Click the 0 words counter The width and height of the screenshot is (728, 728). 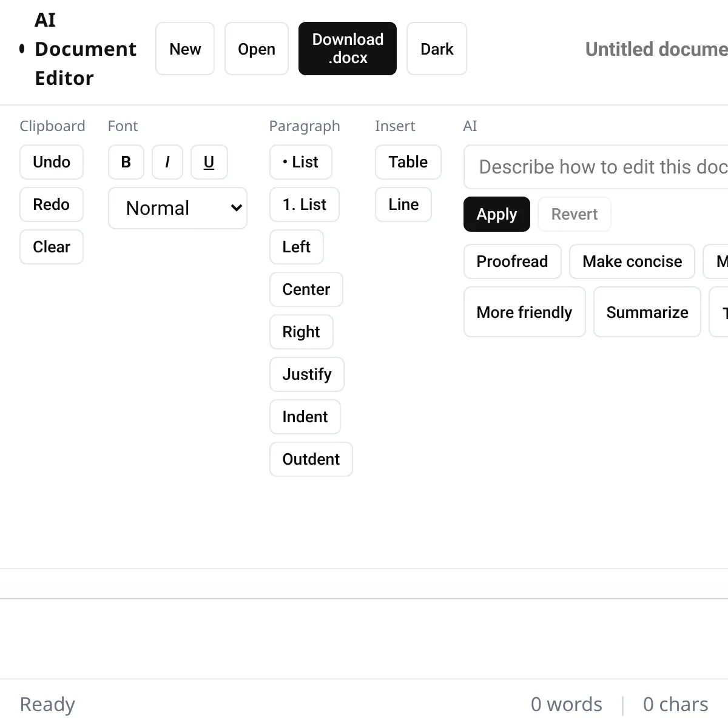pyautogui.click(x=567, y=704)
